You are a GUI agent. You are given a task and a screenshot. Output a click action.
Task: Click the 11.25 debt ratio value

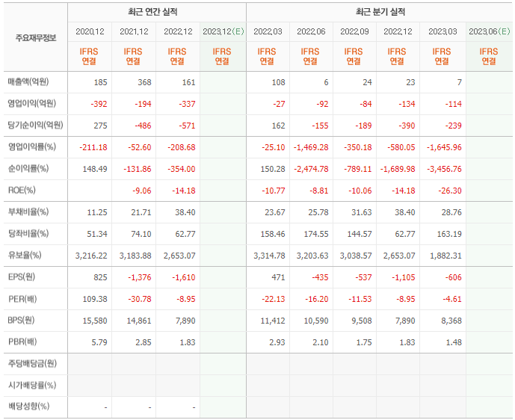point(97,212)
